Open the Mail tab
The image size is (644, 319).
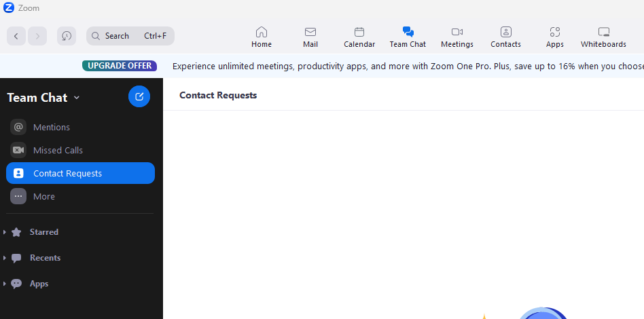(x=310, y=37)
